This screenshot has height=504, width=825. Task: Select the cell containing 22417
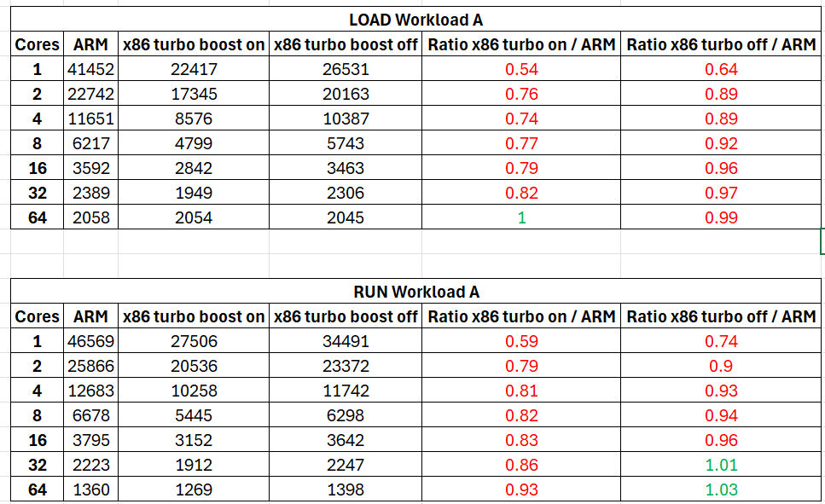(194, 69)
